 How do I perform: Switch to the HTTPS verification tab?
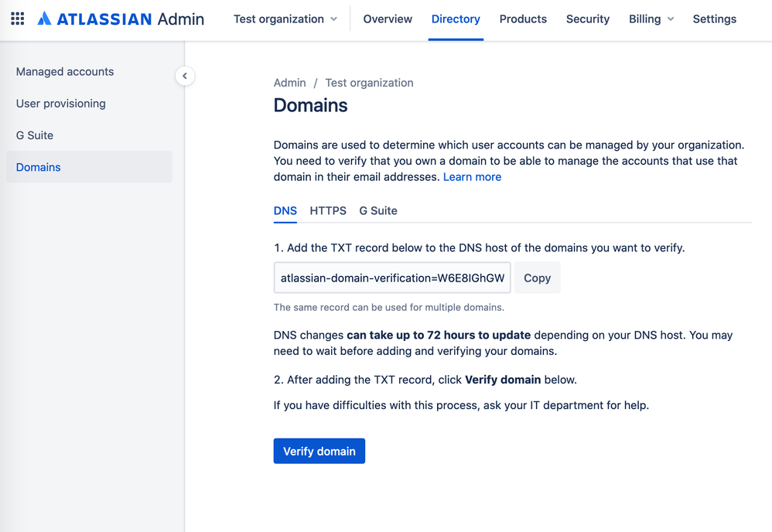328,210
